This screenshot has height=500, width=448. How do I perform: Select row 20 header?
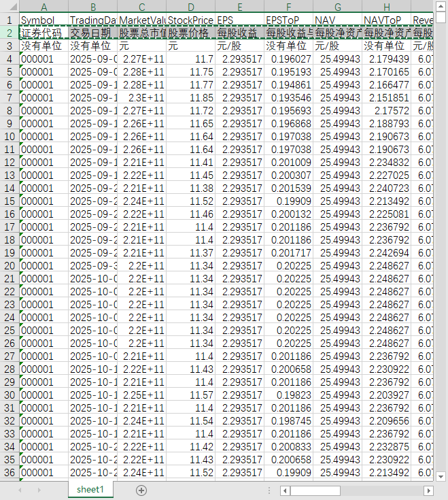tap(10, 265)
